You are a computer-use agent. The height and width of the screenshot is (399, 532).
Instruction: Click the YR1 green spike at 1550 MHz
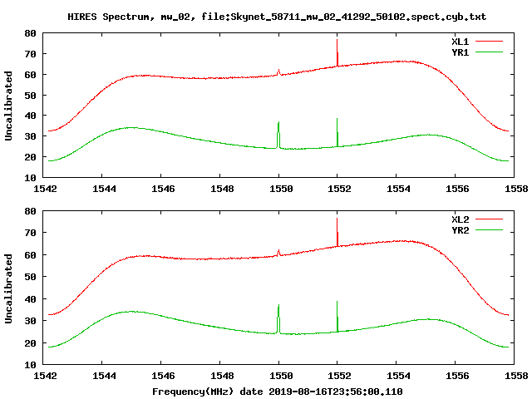click(278, 135)
